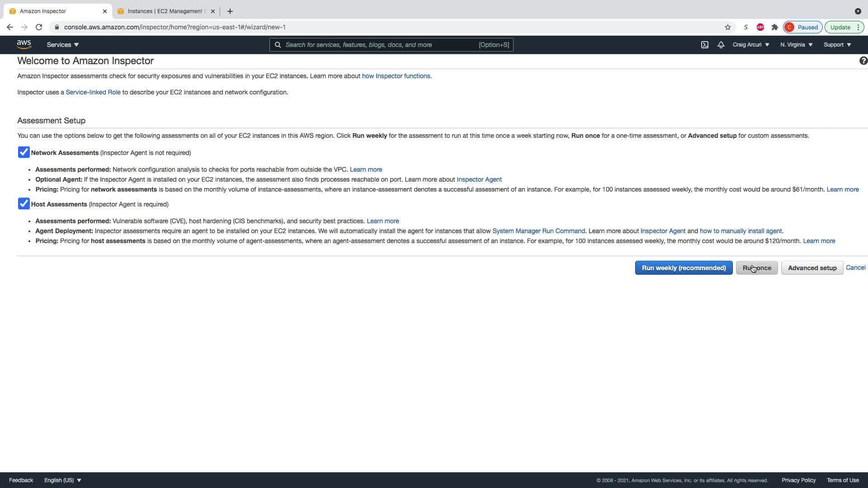Open the browser Extensions puzzle icon

[x=774, y=27]
